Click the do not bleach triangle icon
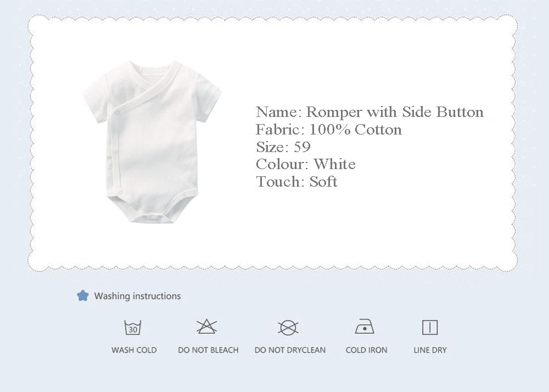 tap(207, 327)
